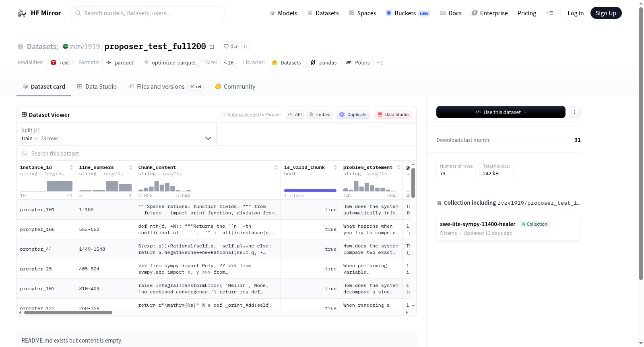Click the Text modality tag
The image size is (644, 347).
(x=60, y=62)
